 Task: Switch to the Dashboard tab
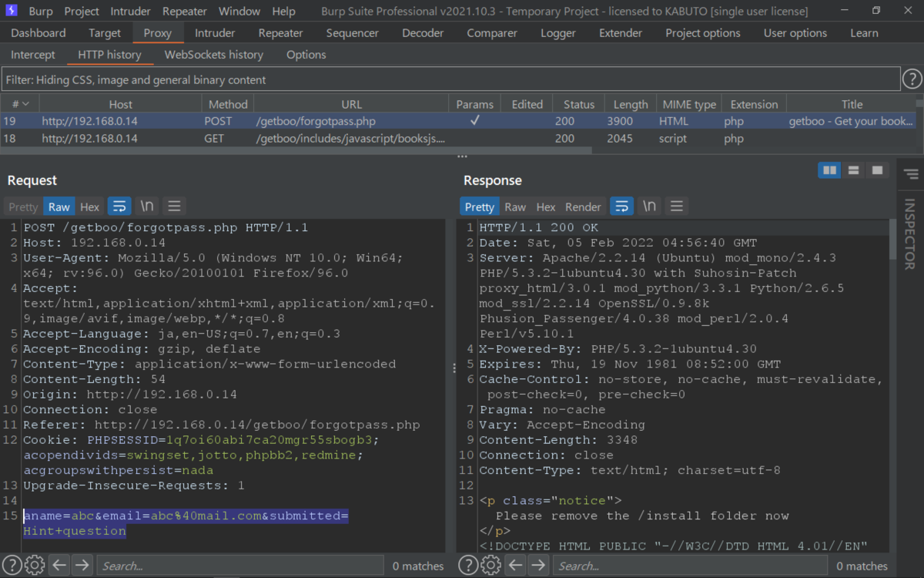pyautogui.click(x=38, y=33)
